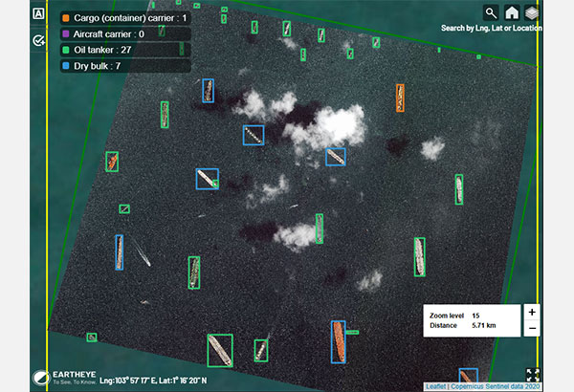Viewport: 574px width, 392px height.
Task: Click the home view icon
Action: 512,12
